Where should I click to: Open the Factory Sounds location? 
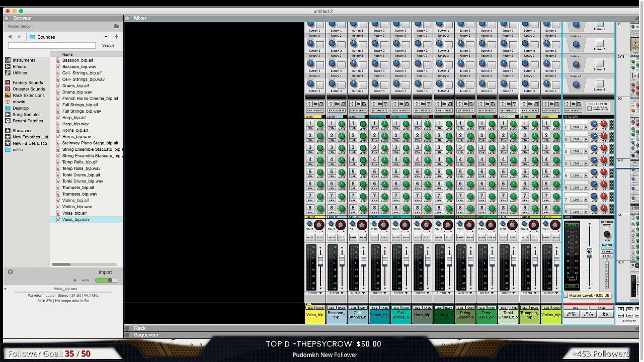[x=28, y=82]
